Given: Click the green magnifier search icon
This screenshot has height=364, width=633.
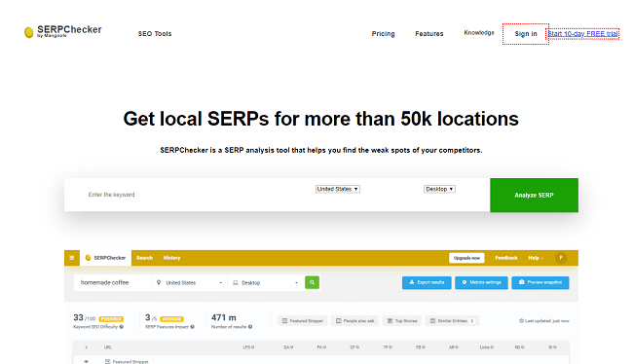Looking at the screenshot, I should pos(312,282).
